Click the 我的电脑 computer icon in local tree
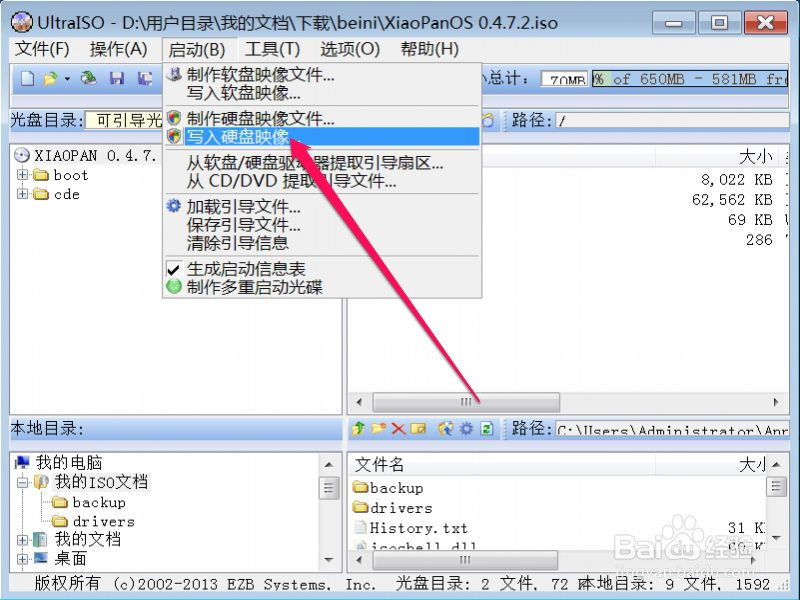800x600 pixels. click(22, 462)
